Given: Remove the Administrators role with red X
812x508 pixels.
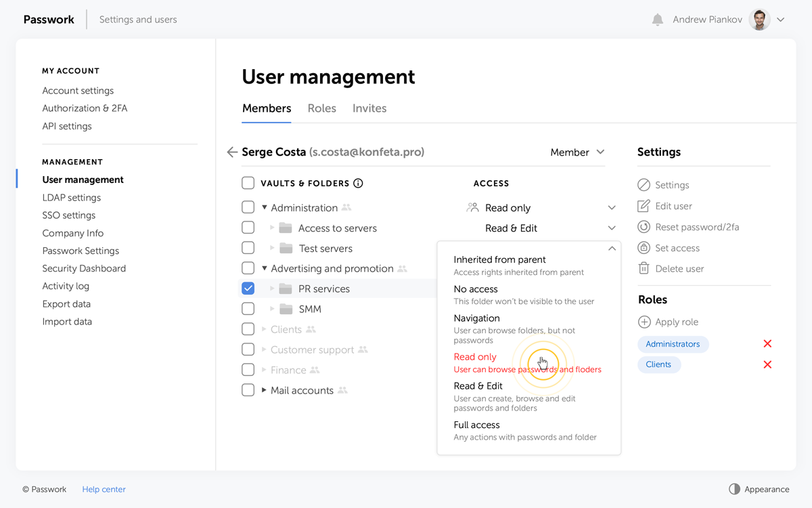Looking at the screenshot, I should 767,344.
